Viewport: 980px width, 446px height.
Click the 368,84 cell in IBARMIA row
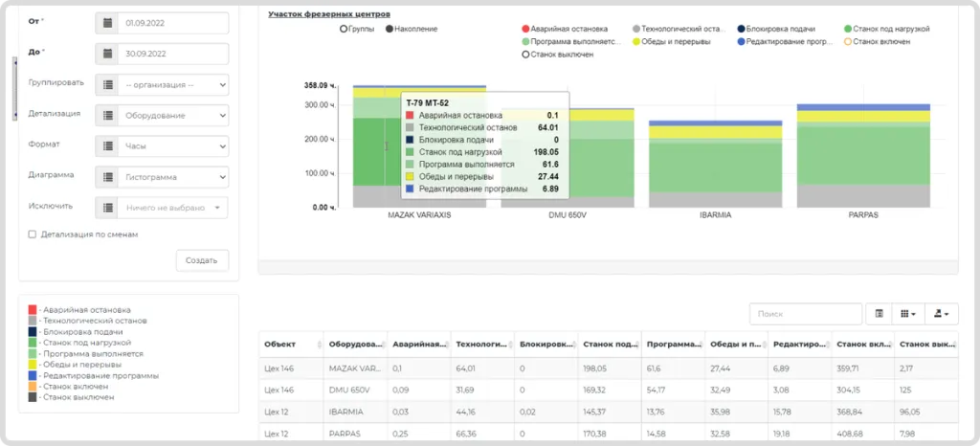point(864,413)
